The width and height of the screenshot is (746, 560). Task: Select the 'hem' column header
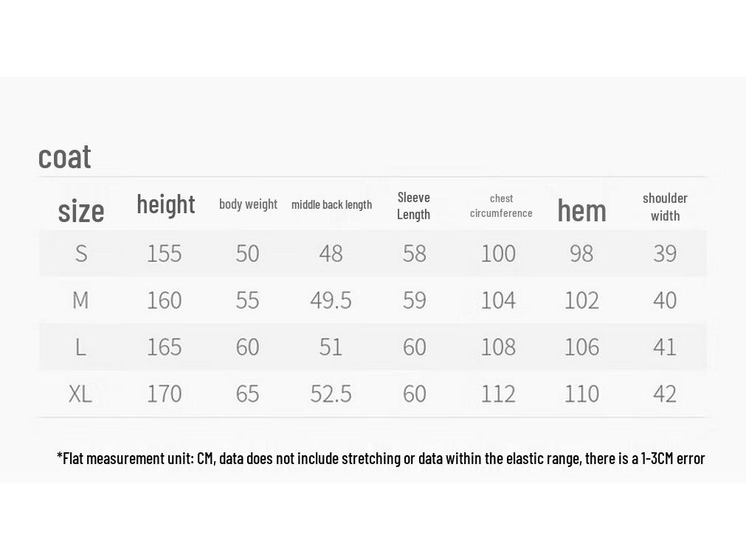582,210
